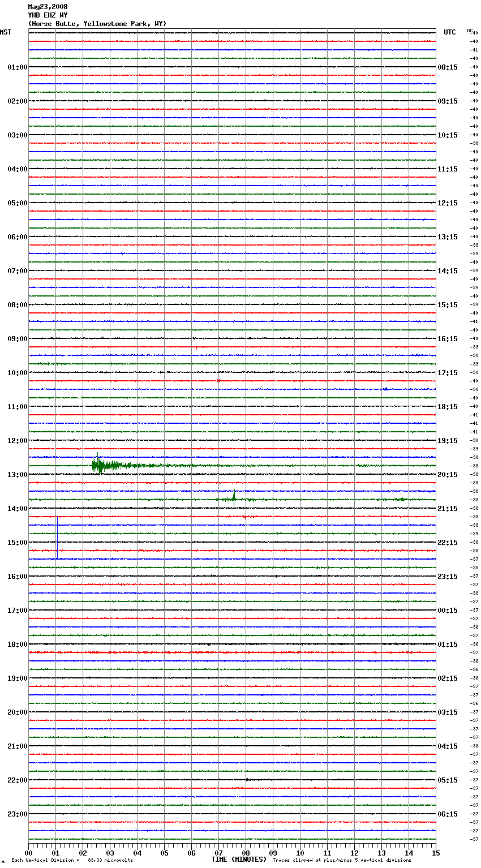Click the 09 minute axis tick label
The height and width of the screenshot is (868, 481).
click(x=273, y=853)
